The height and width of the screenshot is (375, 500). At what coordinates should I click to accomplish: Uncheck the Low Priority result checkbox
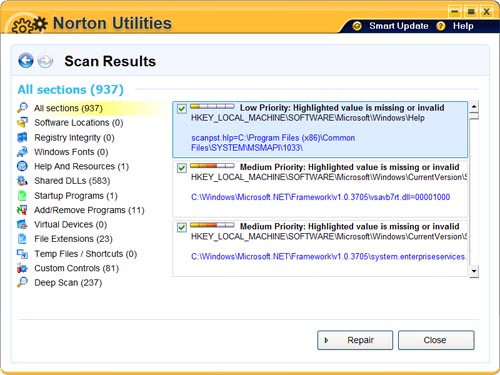pyautogui.click(x=182, y=109)
